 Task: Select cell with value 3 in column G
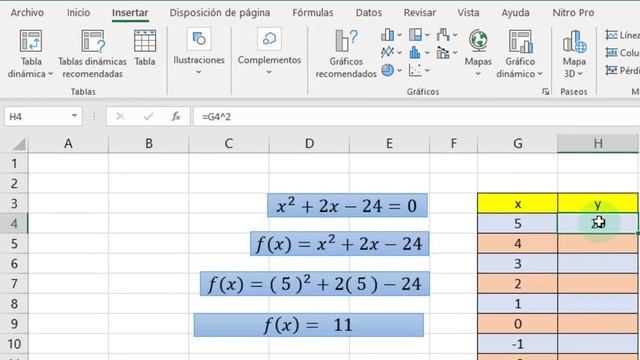[x=518, y=264]
